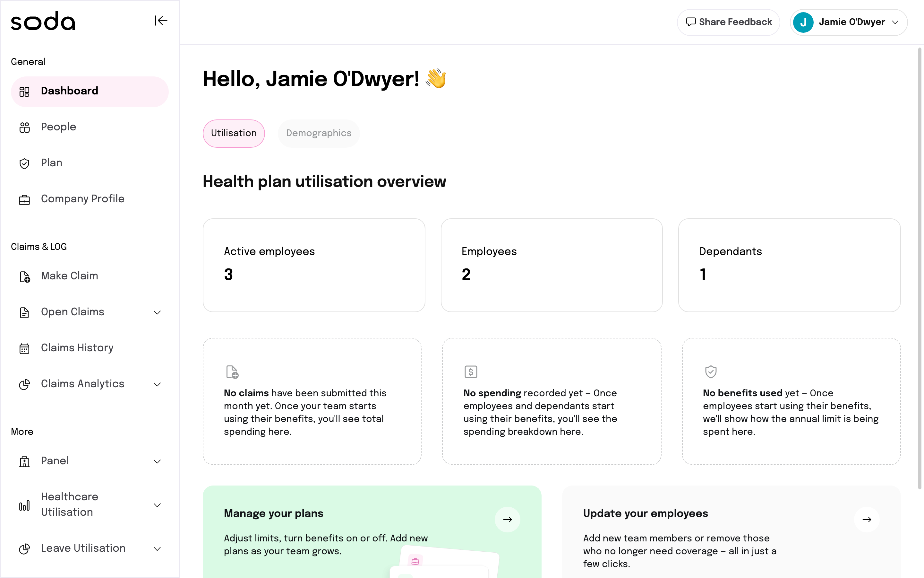
Task: Open the Manage your plans card
Action: tap(372, 531)
